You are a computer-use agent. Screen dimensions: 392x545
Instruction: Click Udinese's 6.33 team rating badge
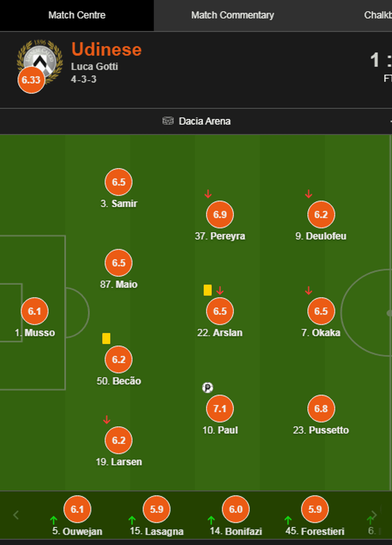coord(31,80)
